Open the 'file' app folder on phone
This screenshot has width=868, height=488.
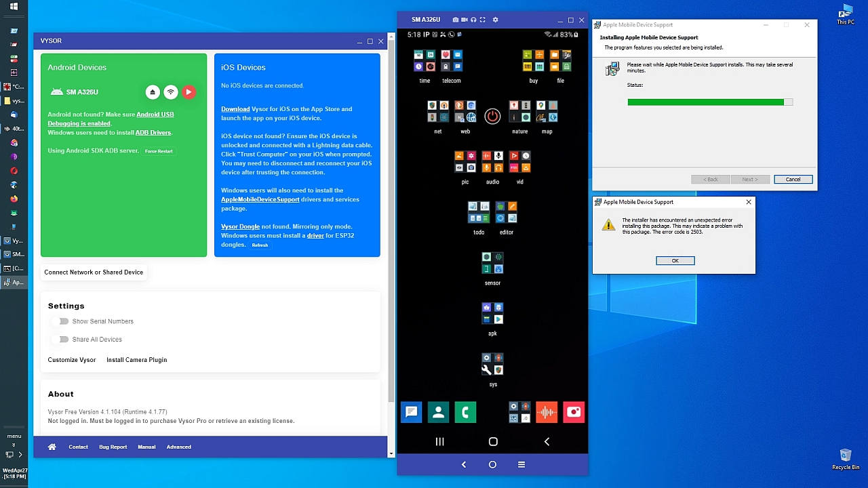click(x=560, y=66)
